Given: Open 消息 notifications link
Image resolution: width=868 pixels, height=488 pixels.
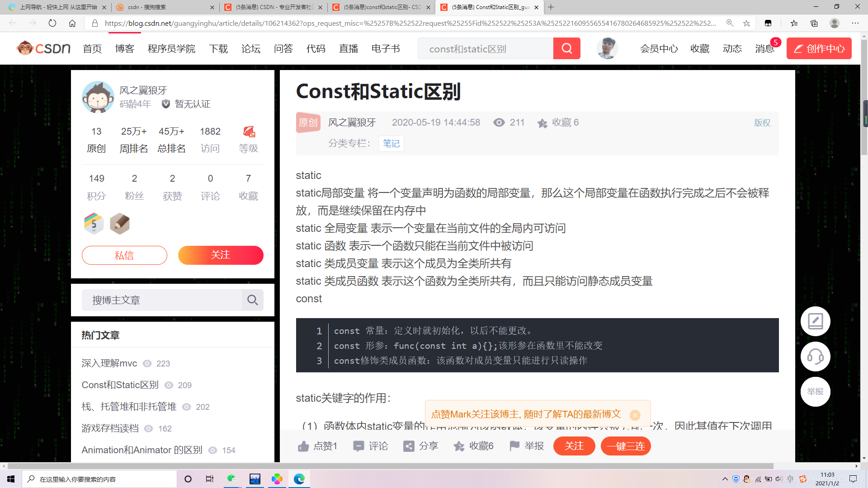Looking at the screenshot, I should [x=764, y=49].
